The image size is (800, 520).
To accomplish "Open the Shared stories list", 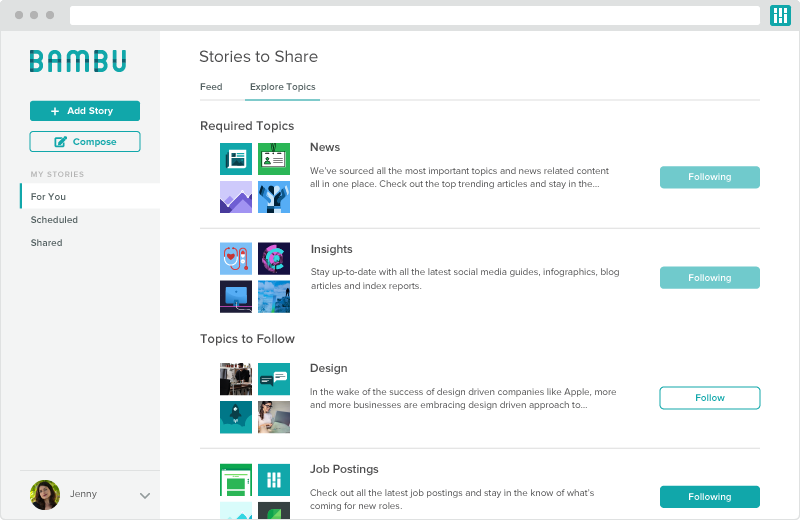I will (46, 243).
